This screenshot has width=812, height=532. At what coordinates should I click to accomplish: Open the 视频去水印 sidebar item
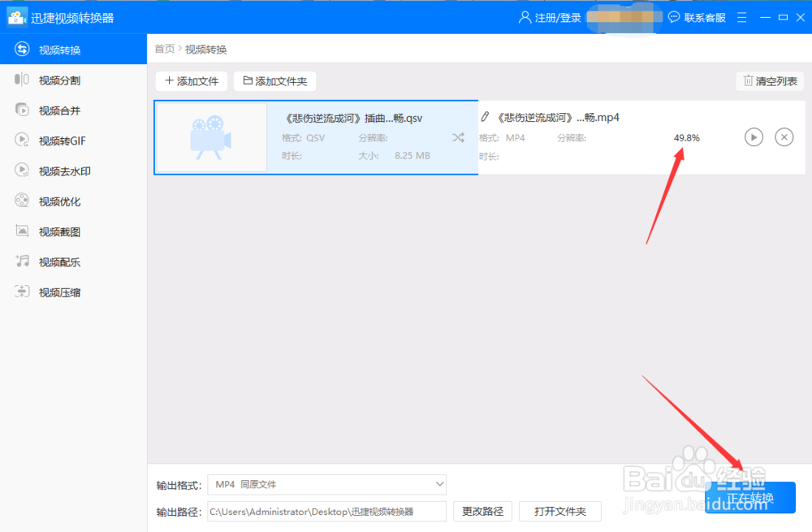click(73, 171)
